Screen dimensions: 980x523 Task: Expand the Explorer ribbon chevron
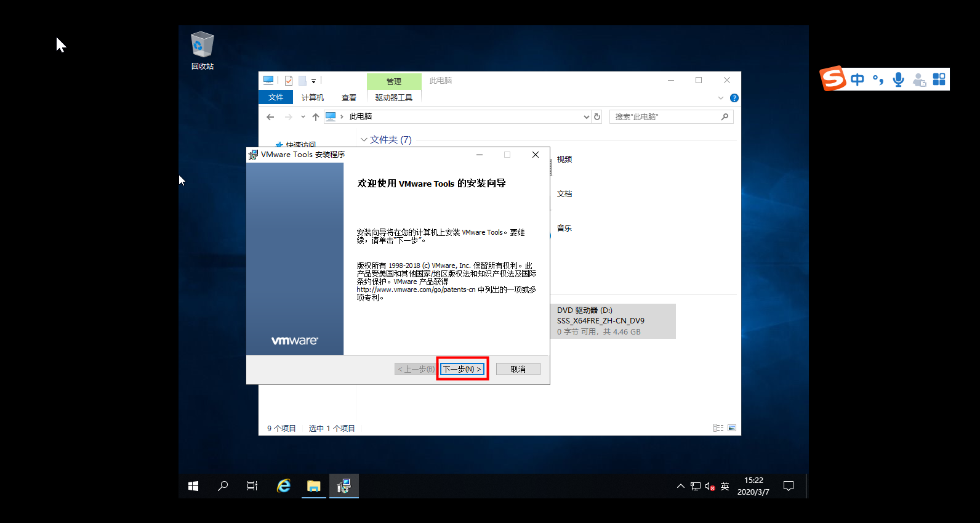[721, 98]
